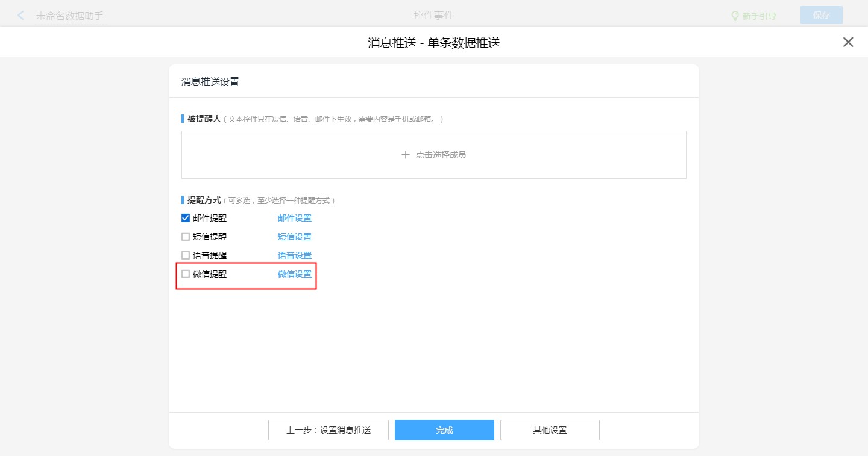The height and width of the screenshot is (456, 868).
Task: Click the 未命名数据助手 title text
Action: click(70, 16)
